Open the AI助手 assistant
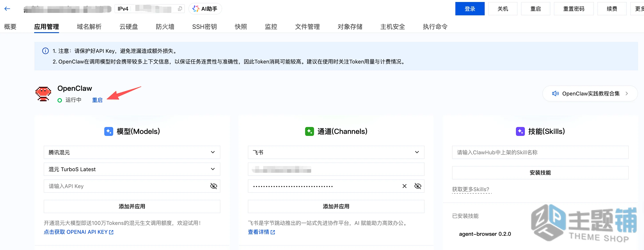 tap(205, 9)
